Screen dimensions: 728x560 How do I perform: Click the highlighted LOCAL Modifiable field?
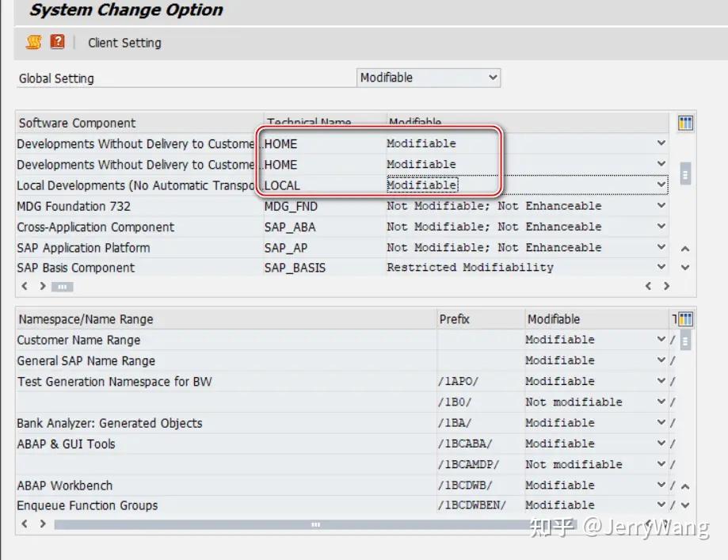(x=423, y=185)
